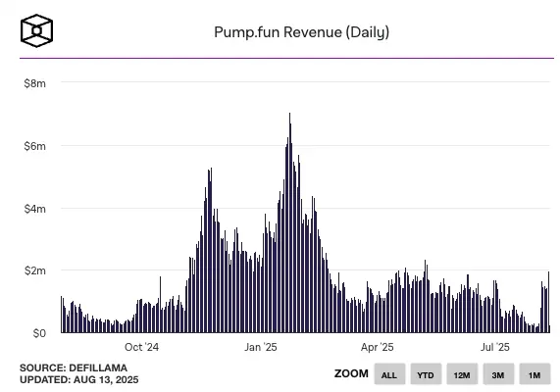The image size is (560, 392).
Task: Choose the 1M zoom button
Action: click(x=535, y=373)
